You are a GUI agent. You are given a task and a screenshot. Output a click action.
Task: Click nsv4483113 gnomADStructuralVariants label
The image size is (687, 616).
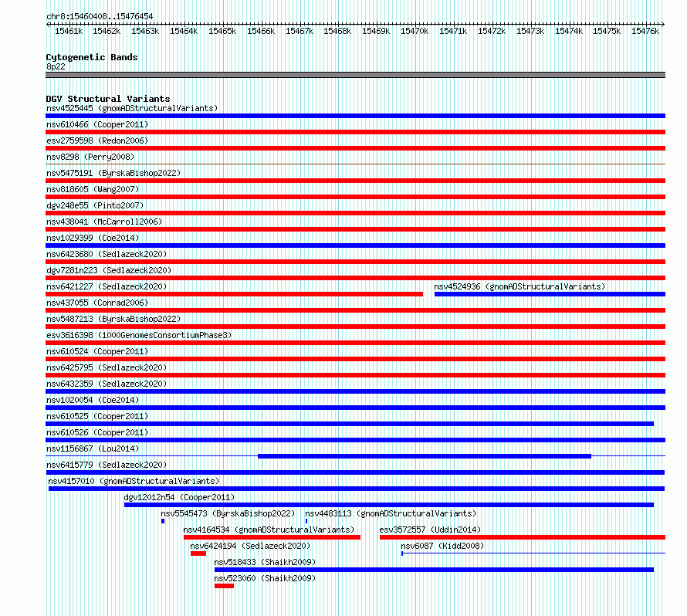tap(391, 513)
